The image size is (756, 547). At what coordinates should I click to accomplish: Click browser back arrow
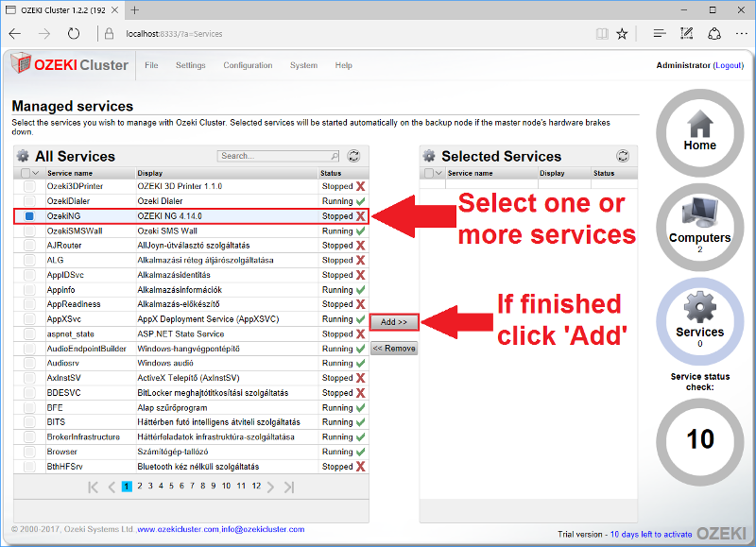(15, 34)
